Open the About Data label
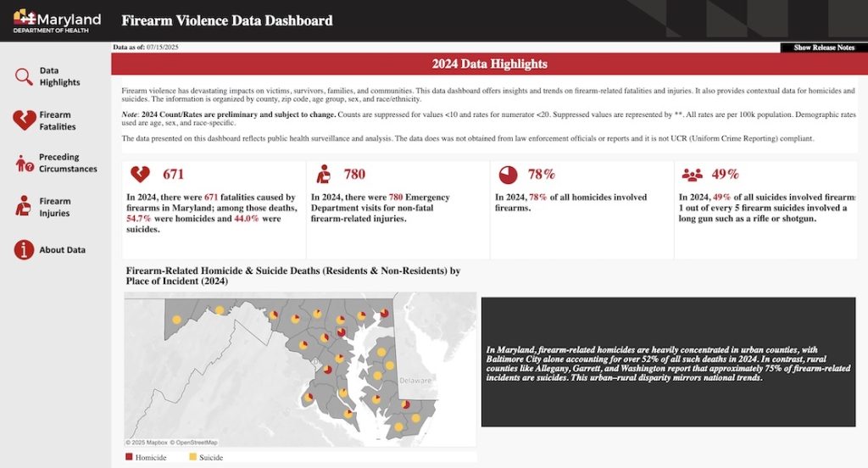This screenshot has width=868, height=468. coord(62,250)
